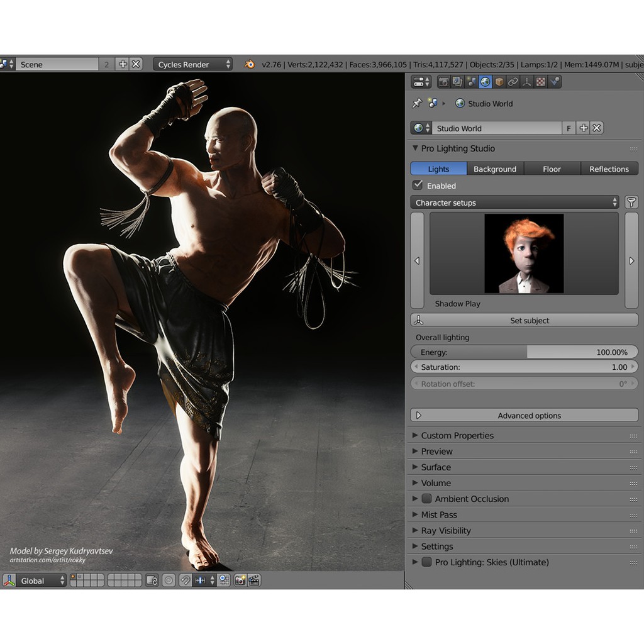Uncheck the Enabled checkbox
Viewport: 644px width, 644px height.
(418, 186)
